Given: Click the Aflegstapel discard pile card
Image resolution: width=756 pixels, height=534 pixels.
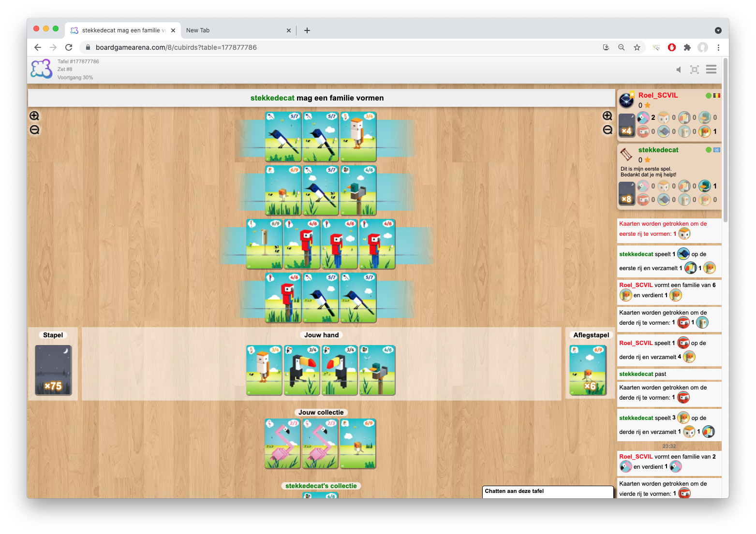Looking at the screenshot, I should 588,370.
